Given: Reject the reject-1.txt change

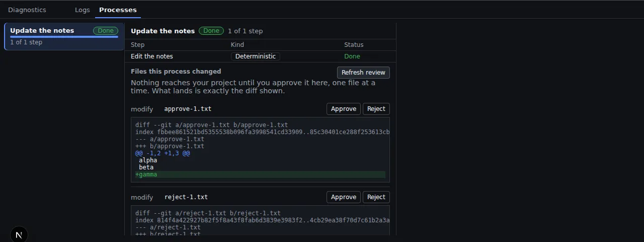Looking at the screenshot, I should pos(376,197).
